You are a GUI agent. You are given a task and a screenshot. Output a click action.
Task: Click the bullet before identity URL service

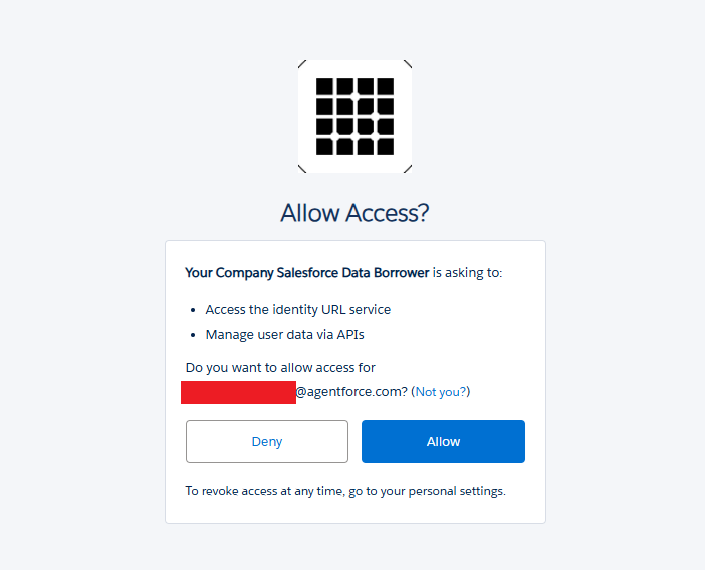coord(193,310)
